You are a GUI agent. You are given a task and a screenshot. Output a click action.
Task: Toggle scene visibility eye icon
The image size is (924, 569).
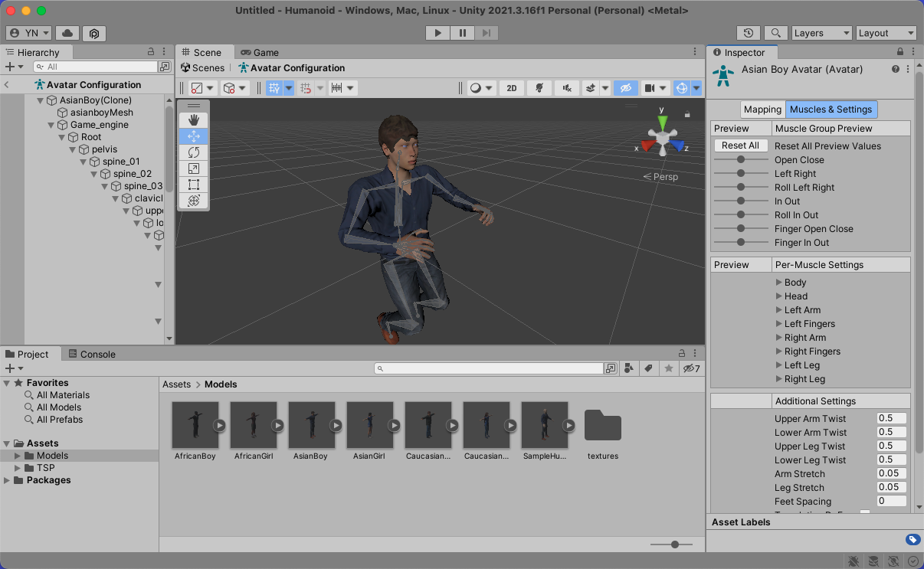[x=625, y=88]
